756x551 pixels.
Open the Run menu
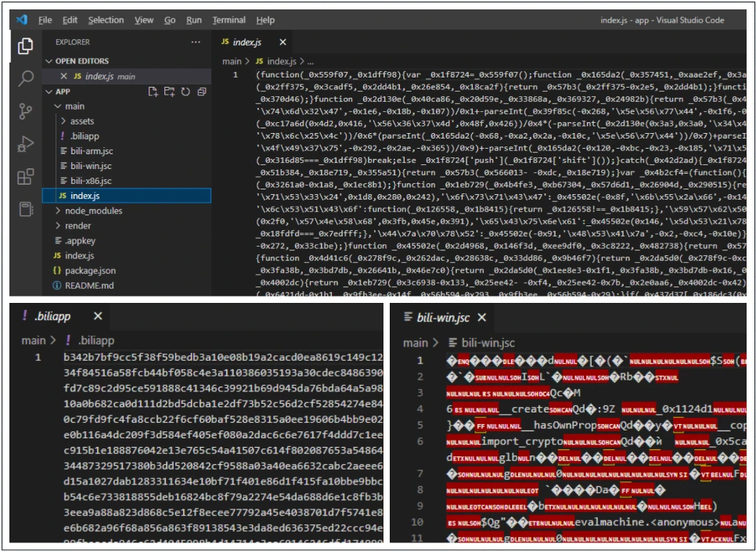tap(194, 20)
